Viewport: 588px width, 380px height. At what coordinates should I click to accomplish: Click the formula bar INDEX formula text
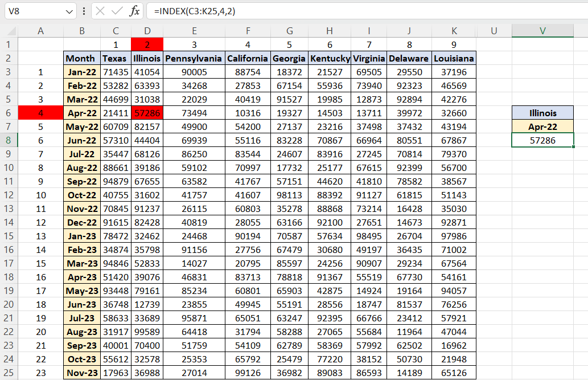(195, 11)
